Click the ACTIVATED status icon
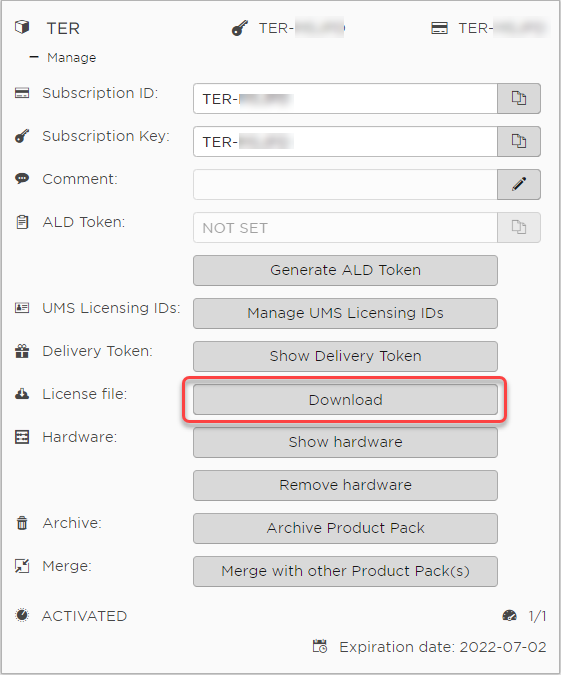Image resolution: width=561 pixels, height=675 pixels. pyautogui.click(x=22, y=615)
